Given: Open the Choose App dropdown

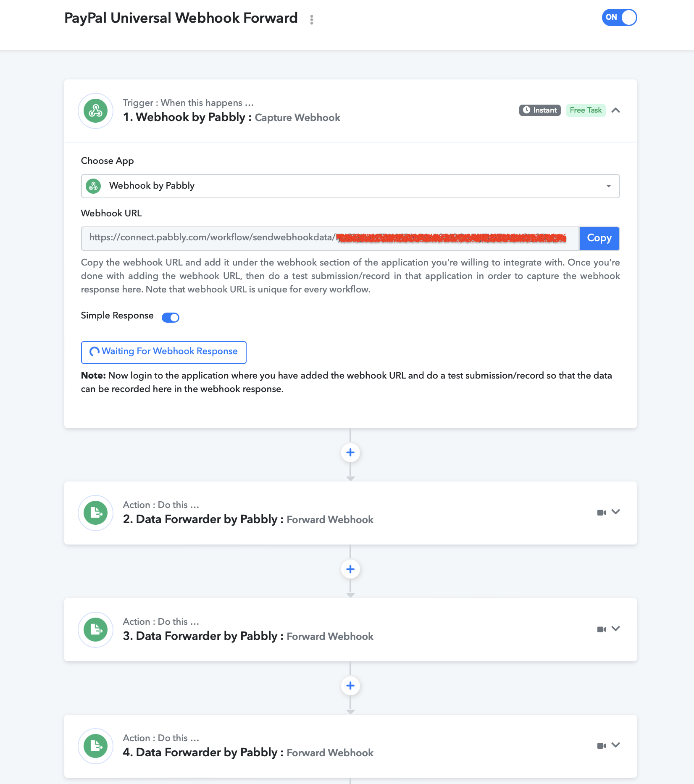Looking at the screenshot, I should [x=350, y=186].
